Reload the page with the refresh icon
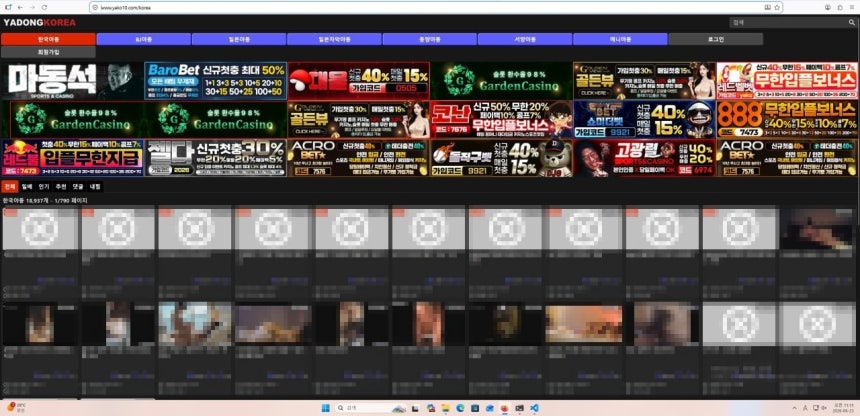860x416 pixels. [44, 8]
